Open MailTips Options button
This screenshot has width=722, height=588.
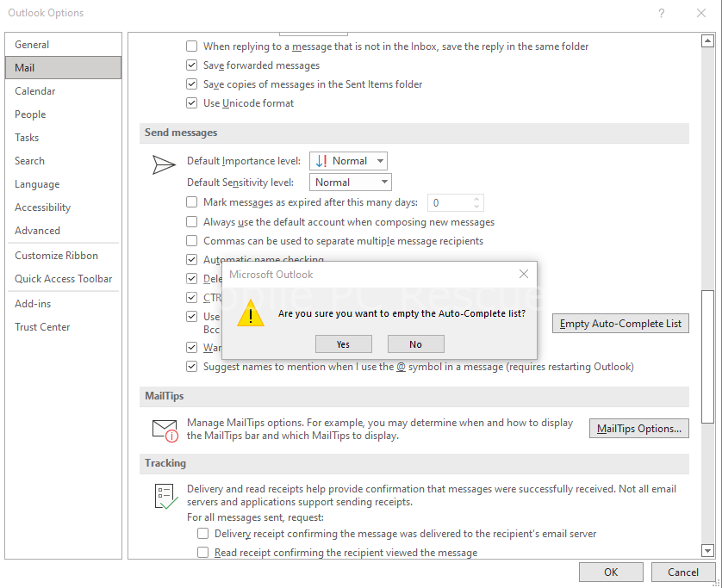click(x=638, y=429)
